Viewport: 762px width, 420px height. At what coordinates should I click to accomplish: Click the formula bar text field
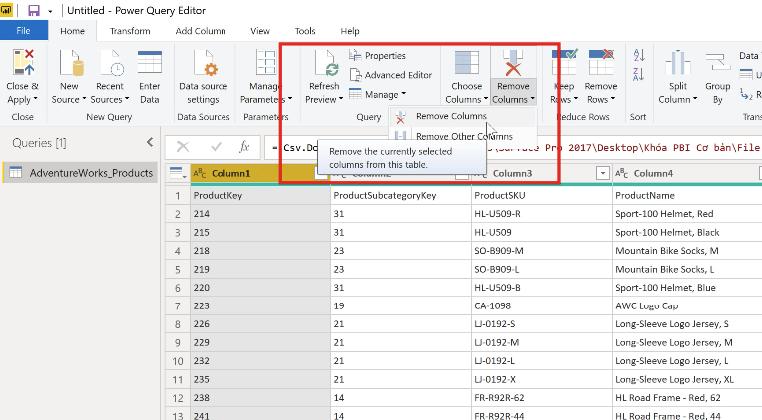(x=513, y=147)
